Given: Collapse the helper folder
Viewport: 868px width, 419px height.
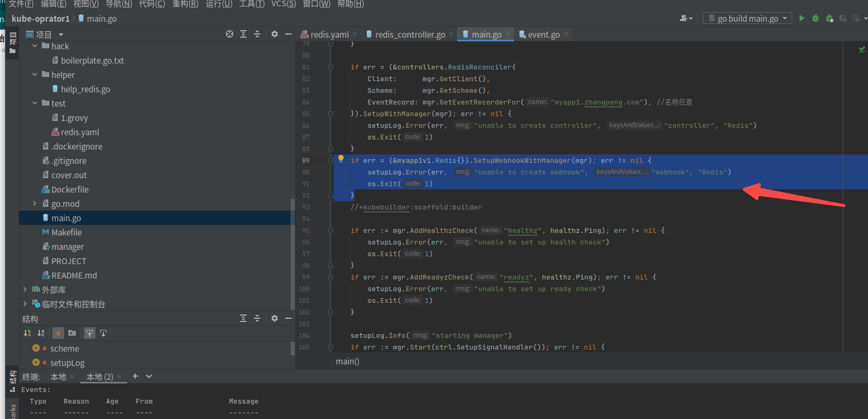Looking at the screenshot, I should (34, 75).
